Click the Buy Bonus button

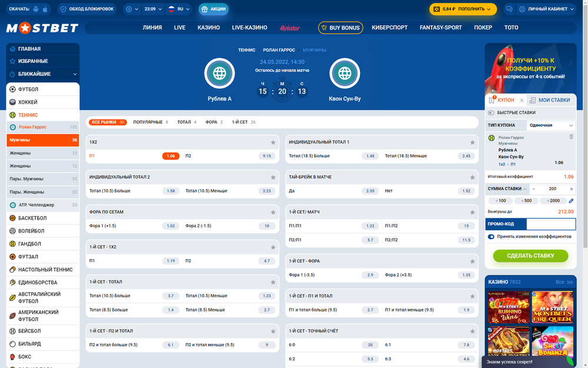point(340,28)
